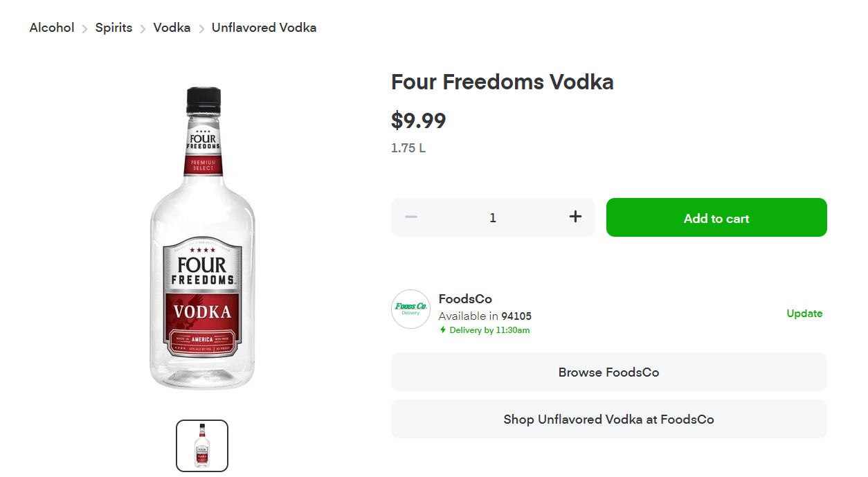Click the chevron after Alcohol breadcrumb
Screen dimensions: 868x477
(x=85, y=28)
